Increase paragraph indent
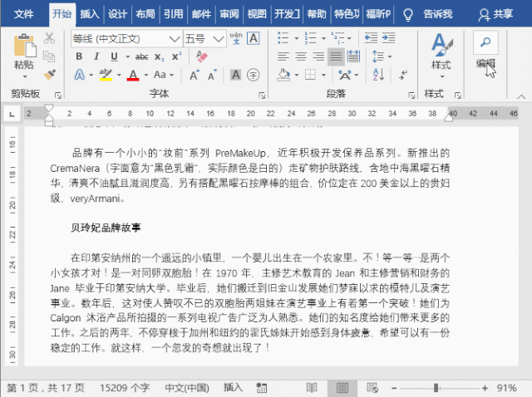 (388, 38)
